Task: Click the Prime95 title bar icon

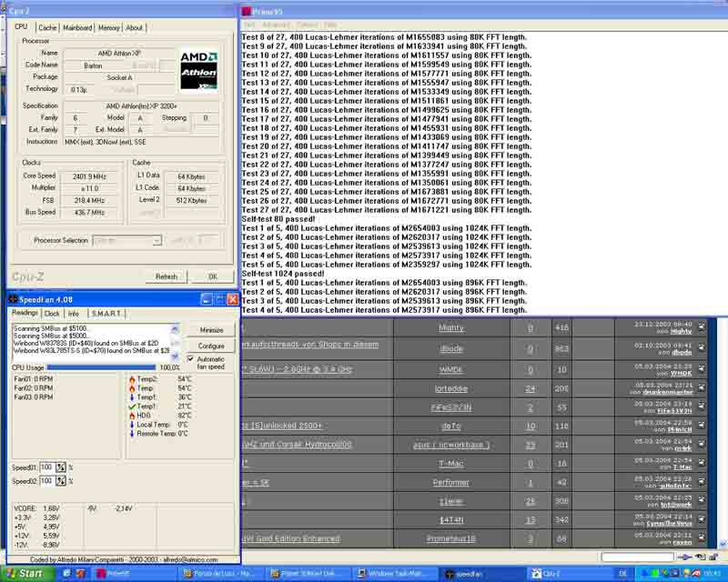Action: coord(246,11)
